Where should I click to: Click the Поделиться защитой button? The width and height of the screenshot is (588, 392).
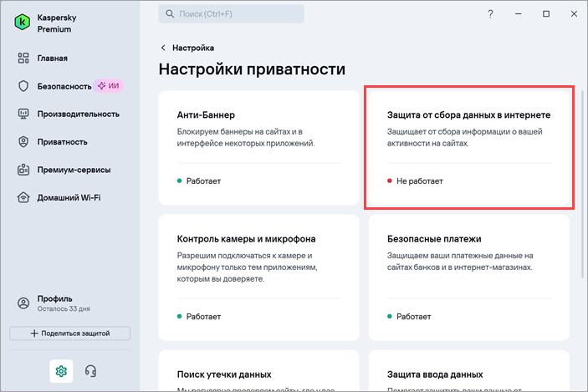[69, 333]
